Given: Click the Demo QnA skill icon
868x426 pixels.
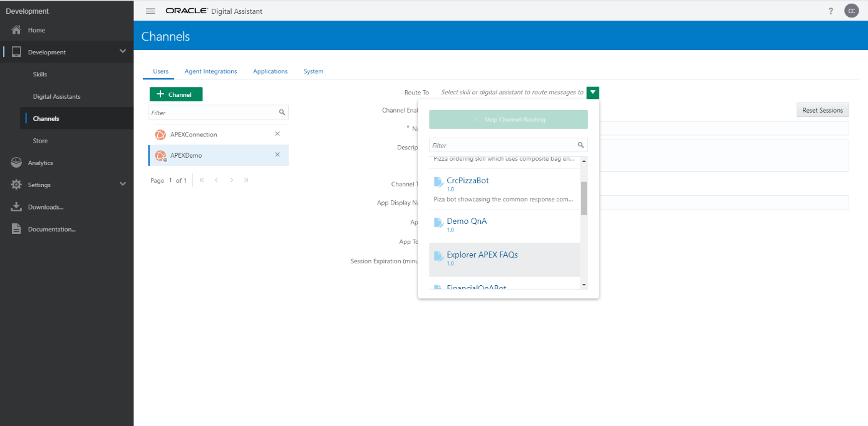Looking at the screenshot, I should point(438,223).
